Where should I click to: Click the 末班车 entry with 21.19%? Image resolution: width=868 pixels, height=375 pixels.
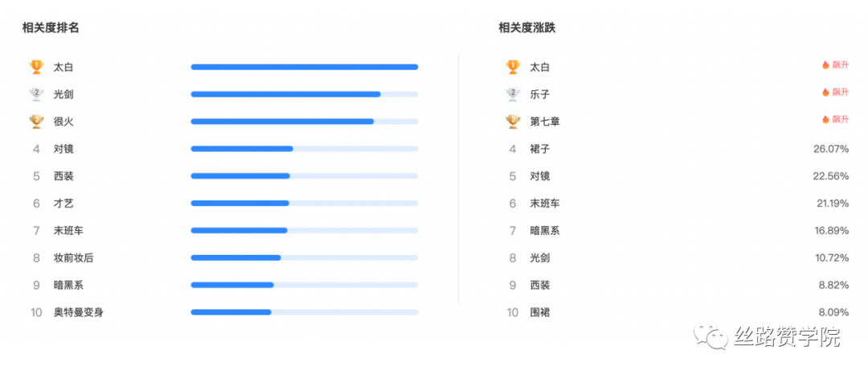[545, 204]
